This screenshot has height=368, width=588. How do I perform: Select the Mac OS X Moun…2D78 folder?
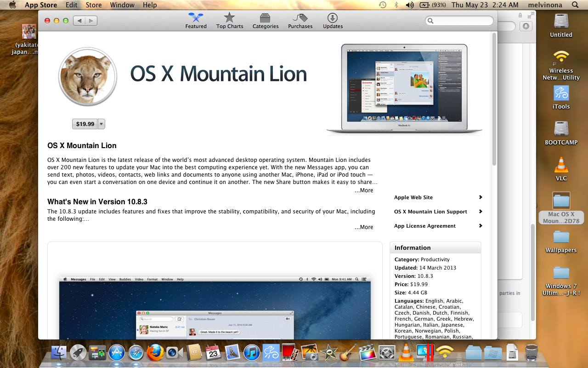561,208
